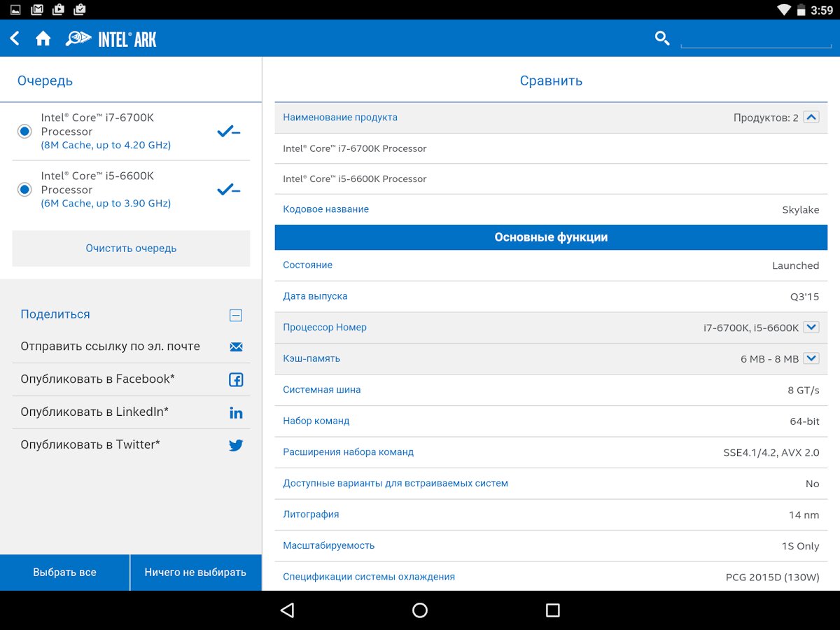
Task: Expand the Процессор Номер dropdown arrow
Action: (811, 327)
